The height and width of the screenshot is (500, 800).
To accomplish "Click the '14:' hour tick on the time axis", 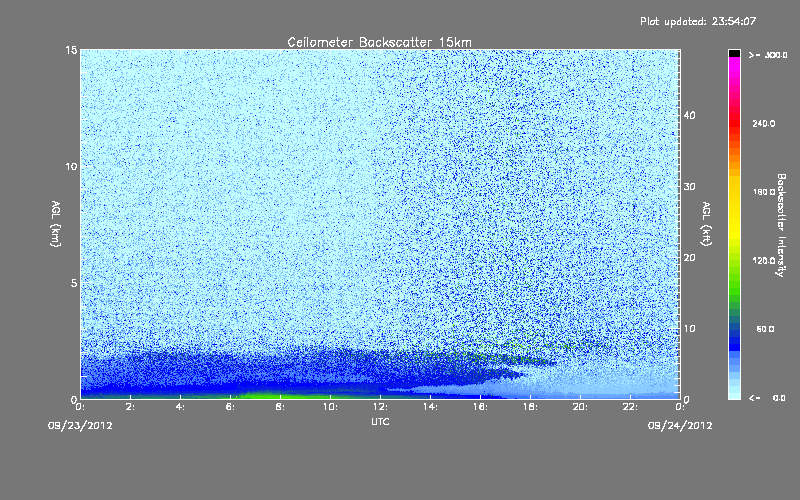I will click(x=430, y=407).
